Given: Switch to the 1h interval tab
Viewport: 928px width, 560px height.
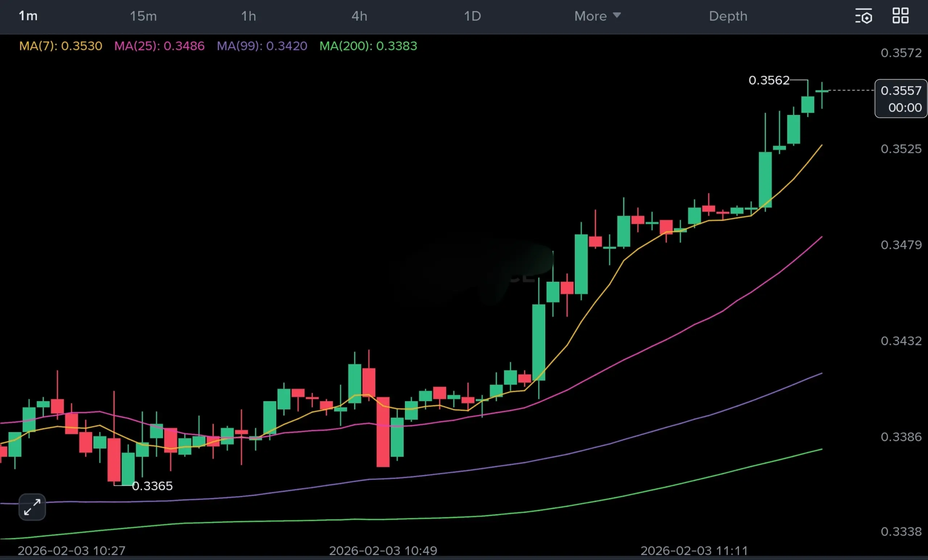Looking at the screenshot, I should tap(249, 16).
